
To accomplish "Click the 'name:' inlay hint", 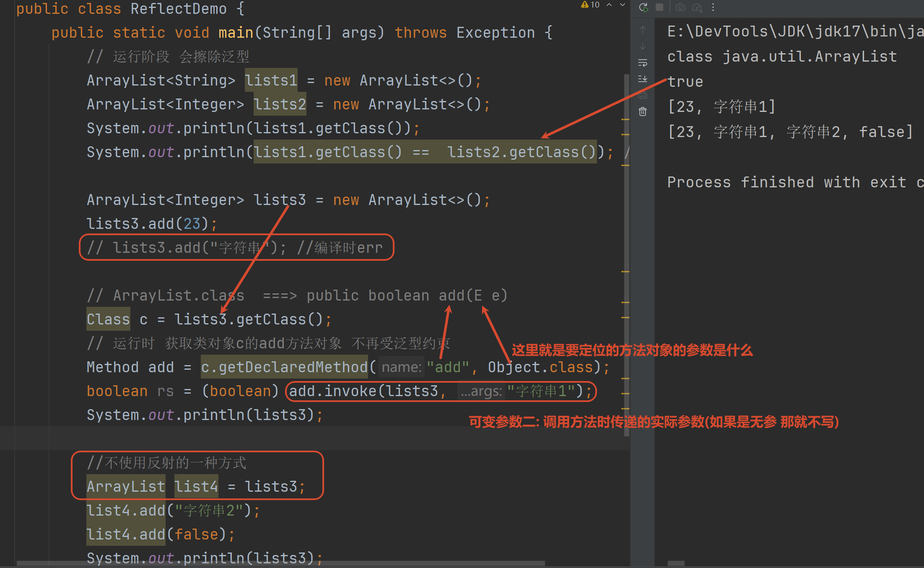I will click(x=401, y=368).
